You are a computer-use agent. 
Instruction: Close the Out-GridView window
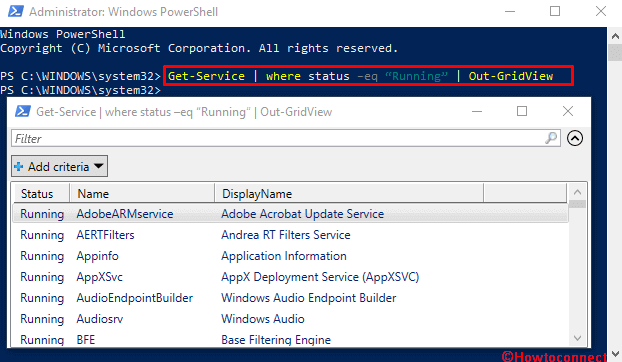pos(568,111)
